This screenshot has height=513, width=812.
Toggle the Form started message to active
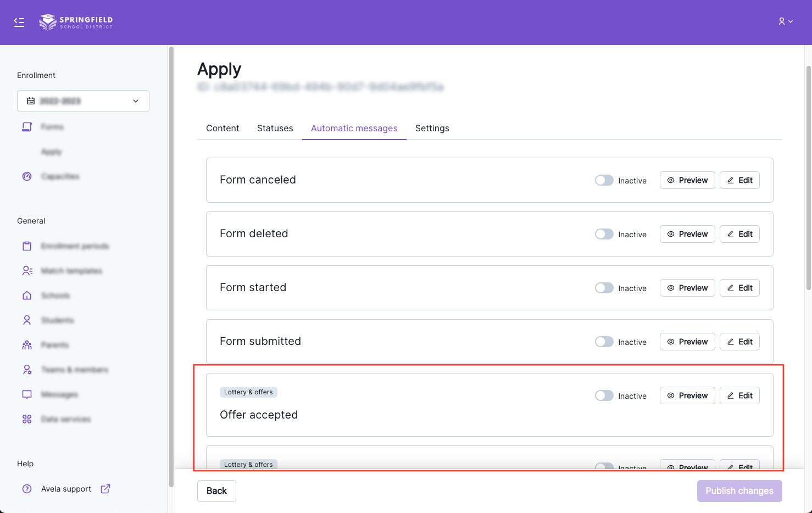[604, 288]
